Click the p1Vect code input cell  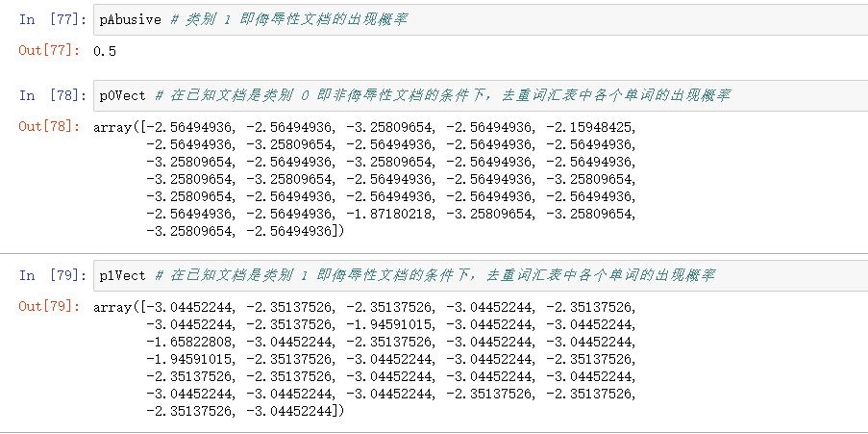pos(481,275)
